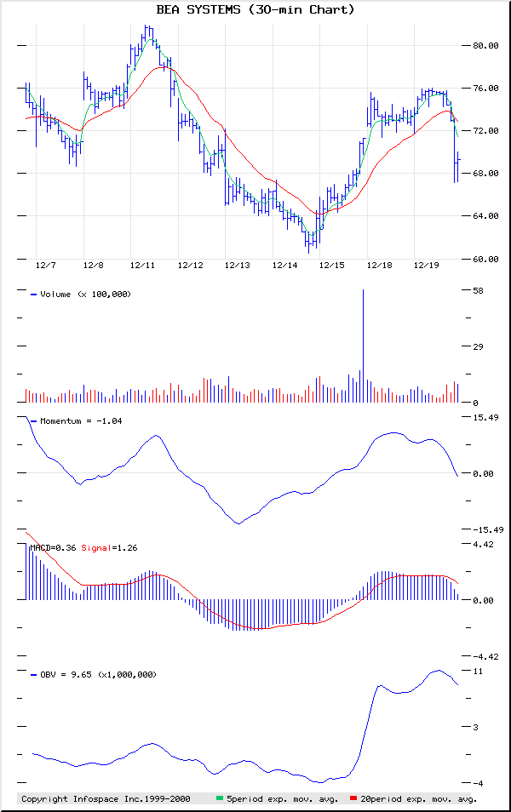Click the 80.00 price axis label
This screenshot has height=812, width=511.
[x=485, y=46]
